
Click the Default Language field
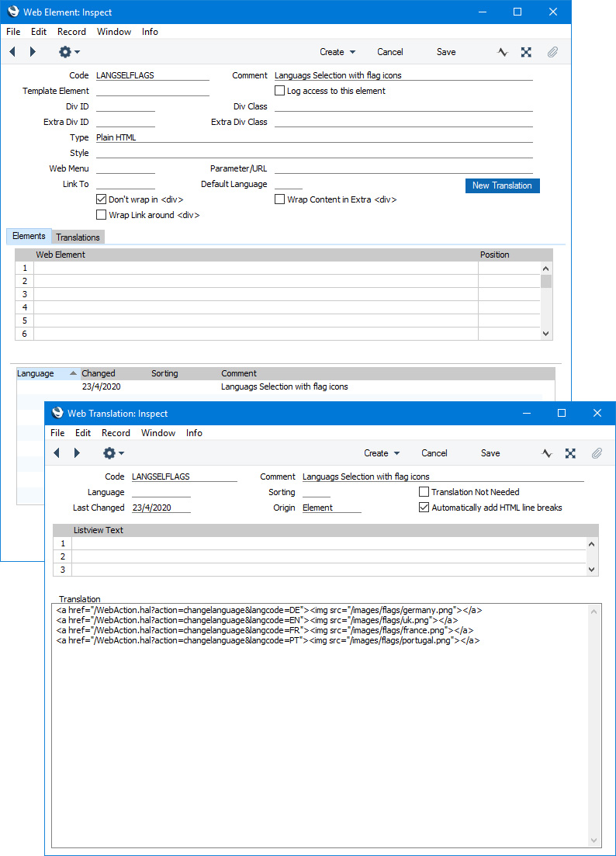288,184
